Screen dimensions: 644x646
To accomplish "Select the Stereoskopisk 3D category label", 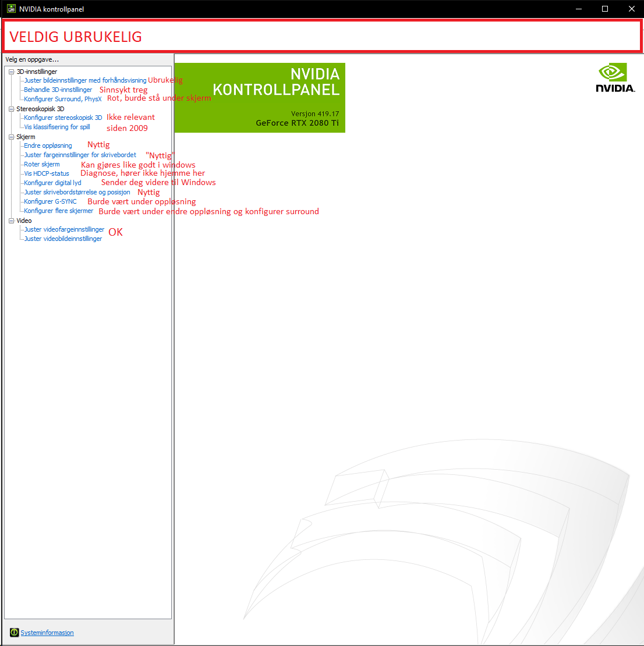I will 40,109.
